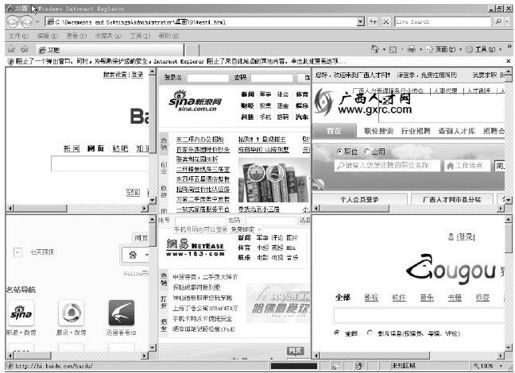Screen dimensions: 515x373
Task: Close the information bar with its X
Action: pos(508,61)
